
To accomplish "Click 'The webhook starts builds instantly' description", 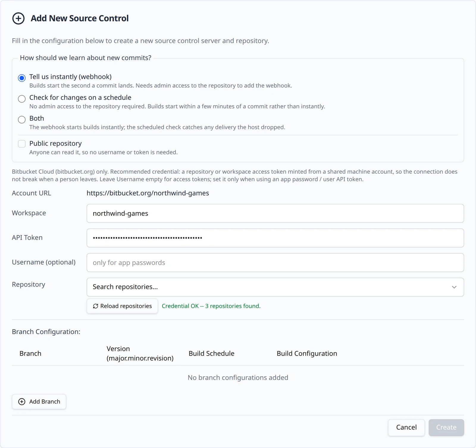I will click(157, 127).
